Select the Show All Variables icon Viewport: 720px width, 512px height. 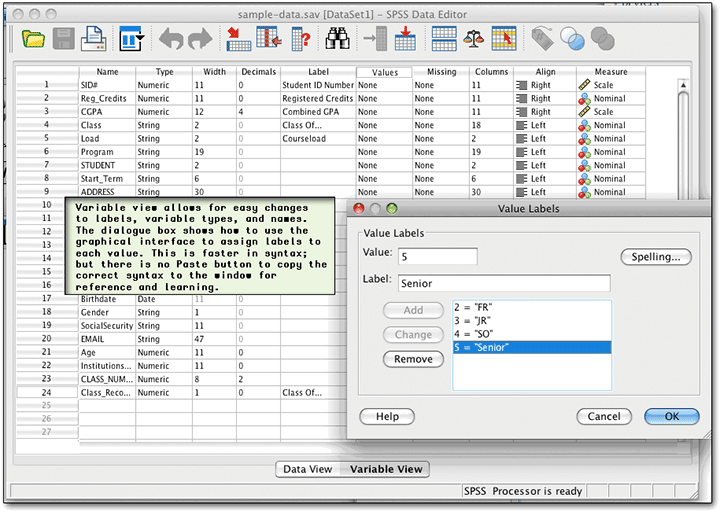[602, 39]
